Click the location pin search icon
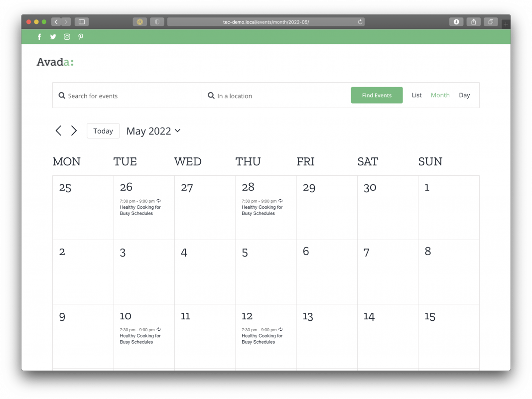This screenshot has width=532, height=399. tap(211, 95)
